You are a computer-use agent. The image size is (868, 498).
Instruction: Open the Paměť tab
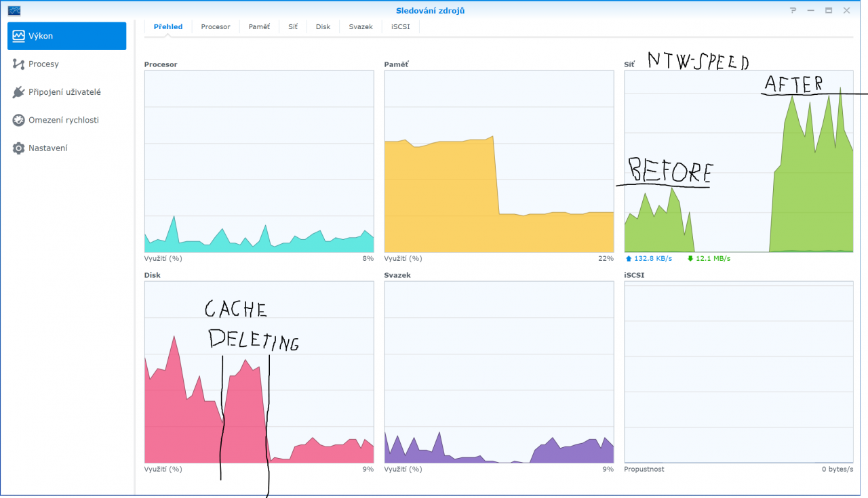pyautogui.click(x=258, y=26)
